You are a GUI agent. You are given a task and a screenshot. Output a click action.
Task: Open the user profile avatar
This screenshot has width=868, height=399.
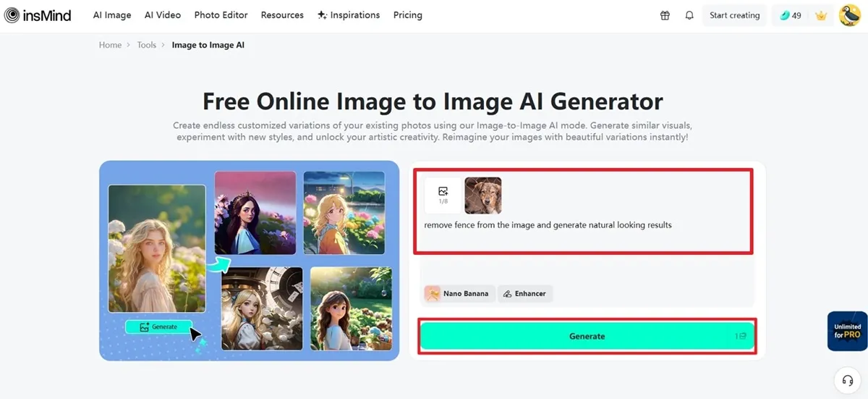click(x=849, y=15)
